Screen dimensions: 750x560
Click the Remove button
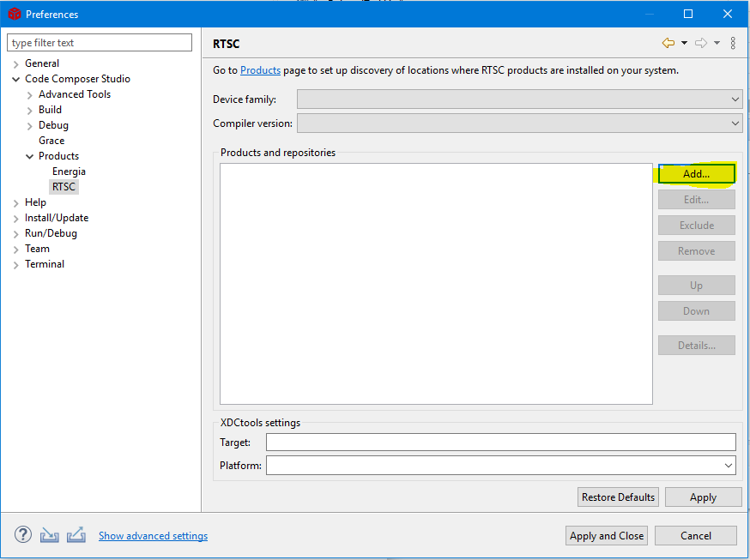[x=697, y=251]
